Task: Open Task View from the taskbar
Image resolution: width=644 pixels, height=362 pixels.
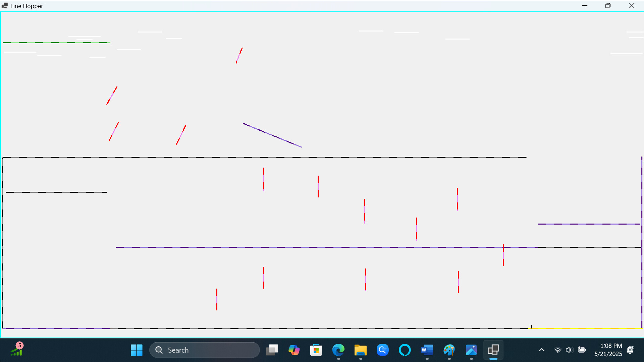Action: coord(272,350)
